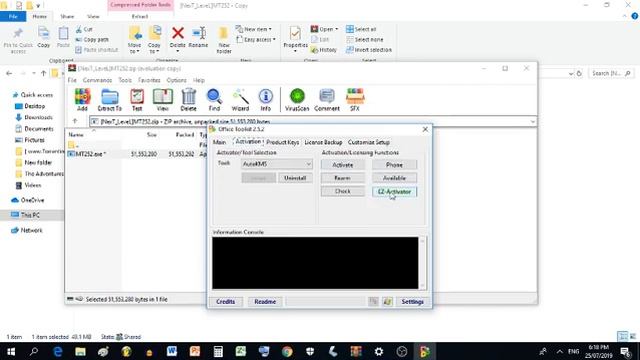Open Chrome from the taskbar
This screenshot has width=640, height=360.
pos(287,351)
